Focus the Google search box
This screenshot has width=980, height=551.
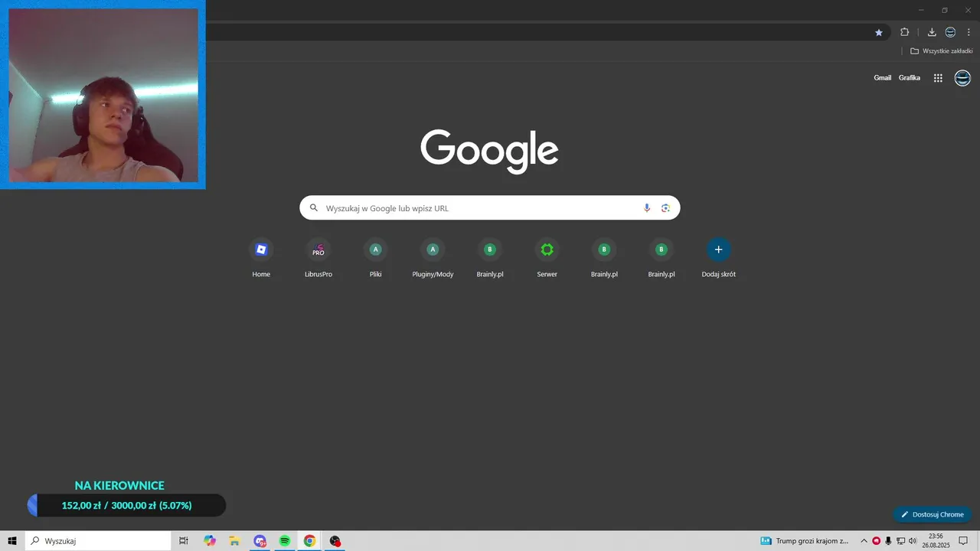(x=489, y=208)
